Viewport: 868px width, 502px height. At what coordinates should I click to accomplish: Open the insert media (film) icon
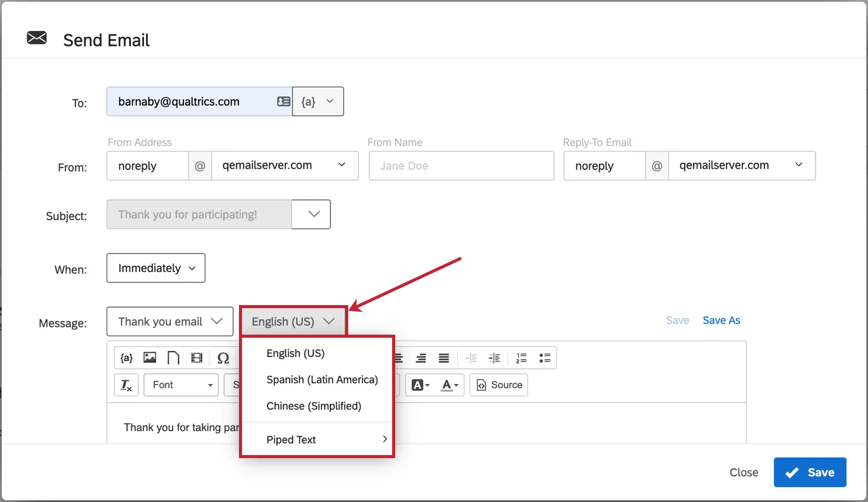pos(197,358)
